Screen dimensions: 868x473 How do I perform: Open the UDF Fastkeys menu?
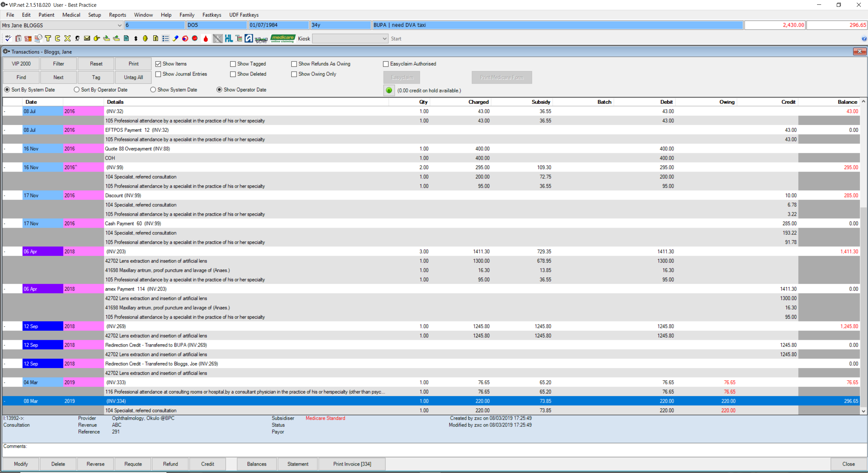pos(244,15)
